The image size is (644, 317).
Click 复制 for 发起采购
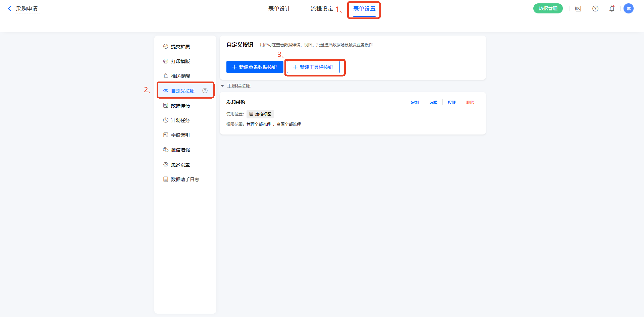415,103
